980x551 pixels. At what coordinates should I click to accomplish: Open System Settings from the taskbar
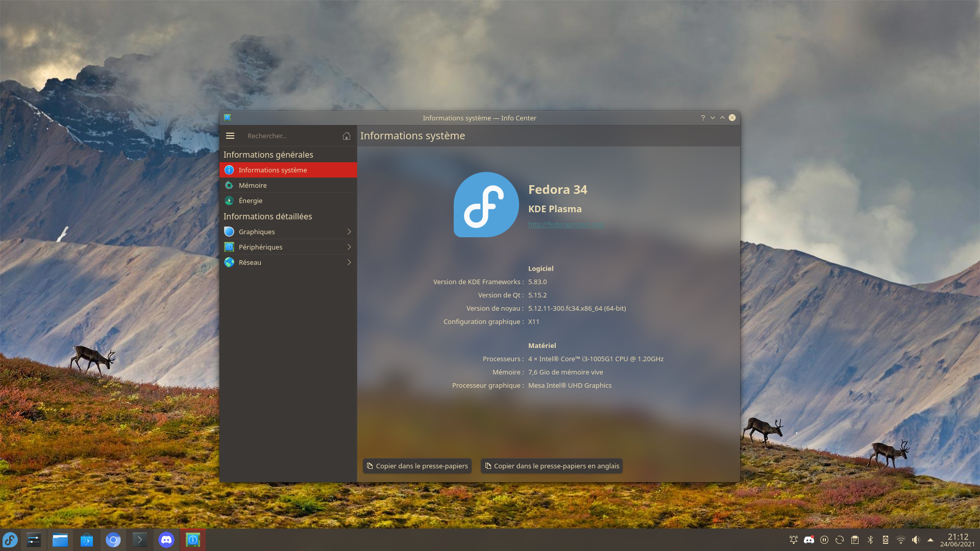coord(34,540)
